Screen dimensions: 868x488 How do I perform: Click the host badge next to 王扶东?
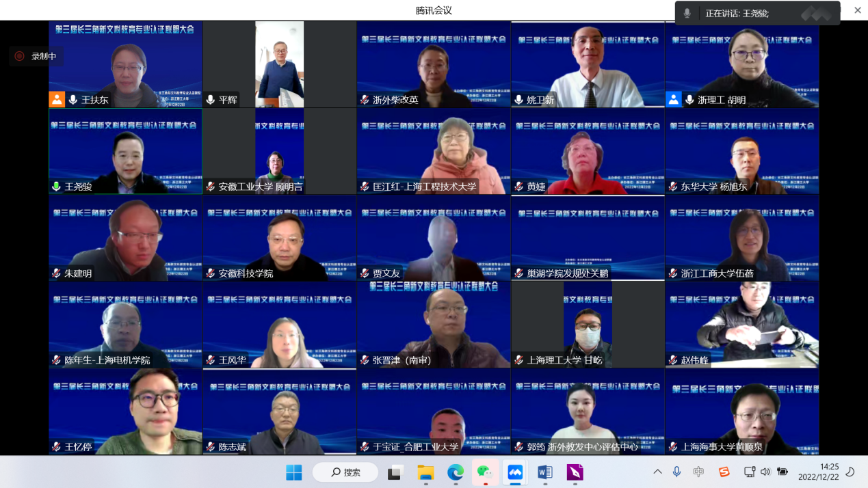[x=57, y=100]
